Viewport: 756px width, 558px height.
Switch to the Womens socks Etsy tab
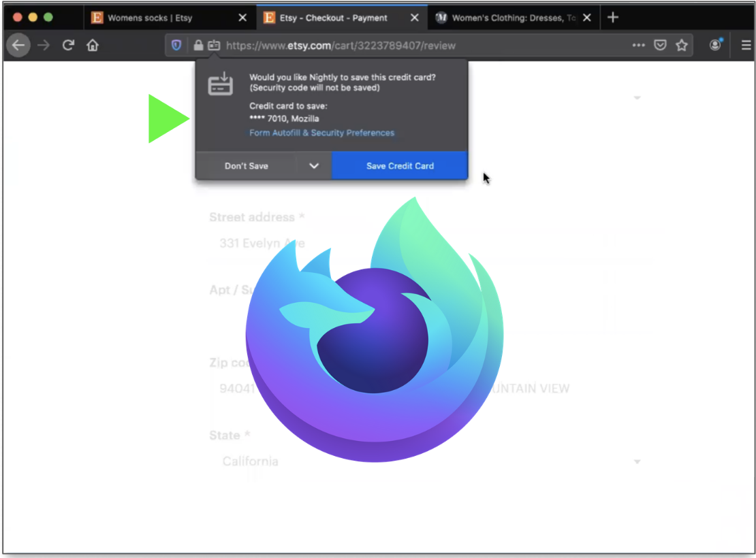(x=150, y=18)
